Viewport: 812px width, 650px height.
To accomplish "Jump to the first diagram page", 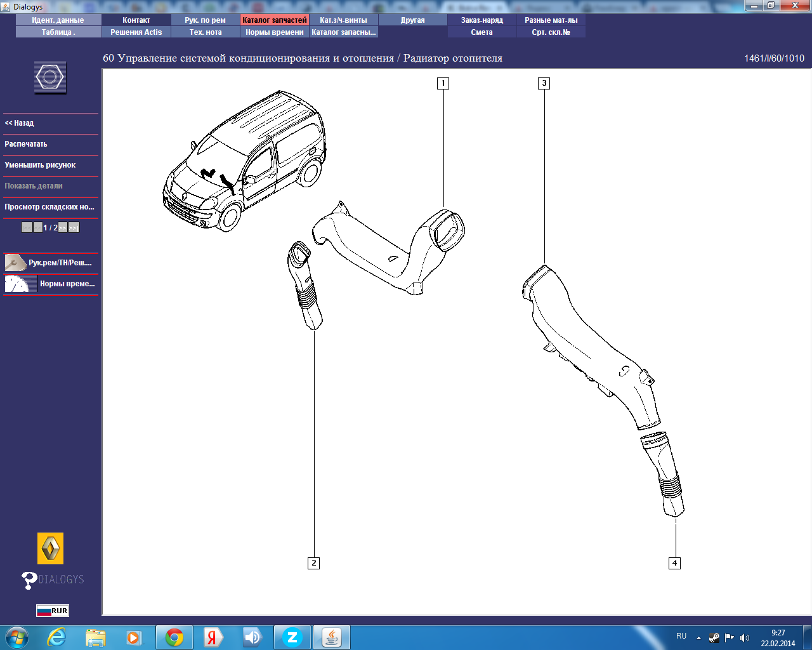I will pos(27,227).
